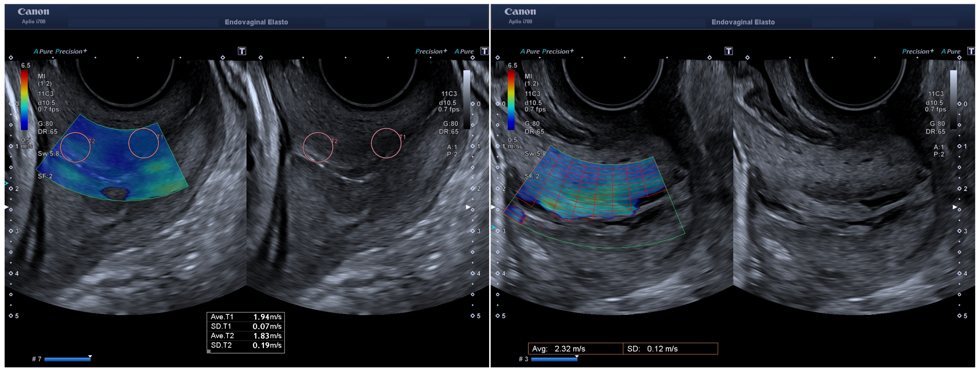Click the Canon logo in the right screenshot
980x372 pixels.
click(520, 12)
